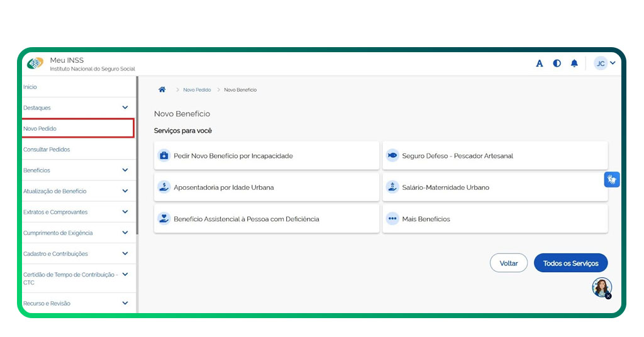This screenshot has height=337, width=644.
Task: Expand the Destaques sidebar section
Action: (125, 108)
